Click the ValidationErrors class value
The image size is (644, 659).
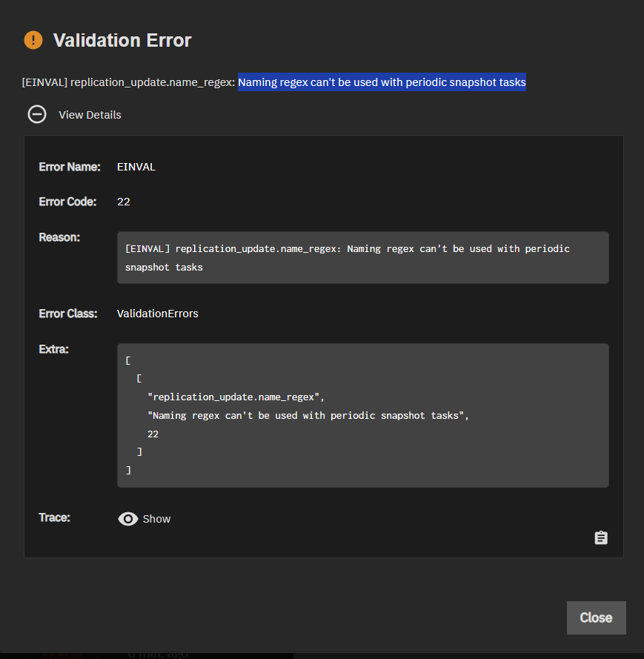click(x=158, y=314)
